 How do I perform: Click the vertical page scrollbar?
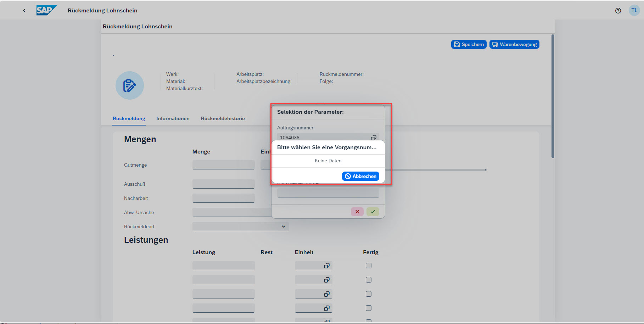click(x=553, y=96)
